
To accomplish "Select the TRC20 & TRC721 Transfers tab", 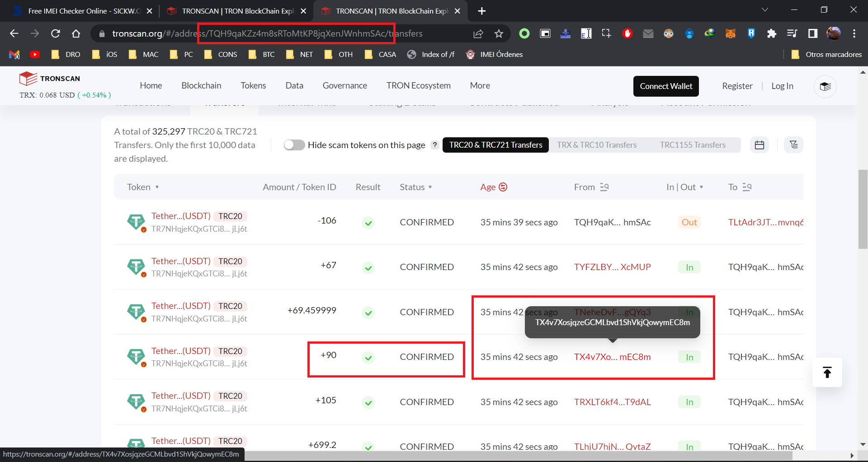I will click(495, 145).
